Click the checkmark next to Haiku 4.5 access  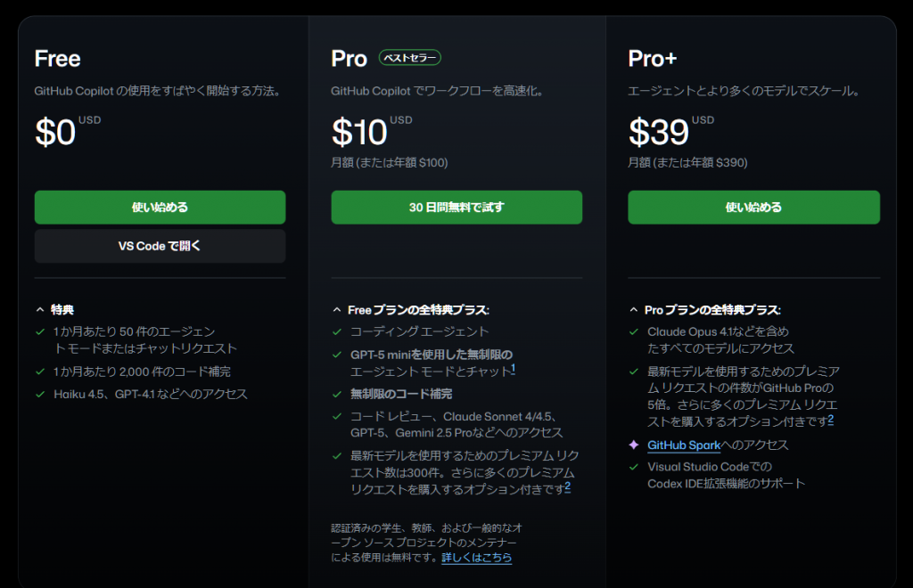click(x=40, y=394)
